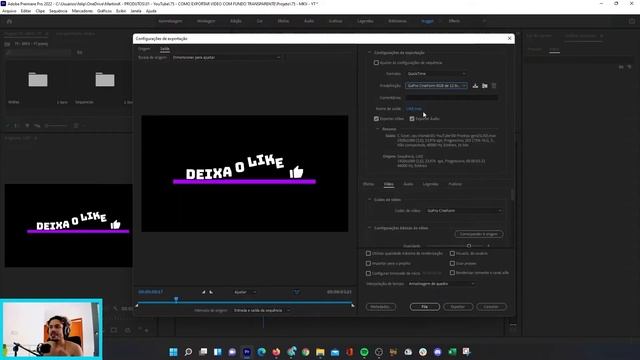This screenshot has height=360, width=640.
Task: Click the Cancelar button
Action: 491,307
